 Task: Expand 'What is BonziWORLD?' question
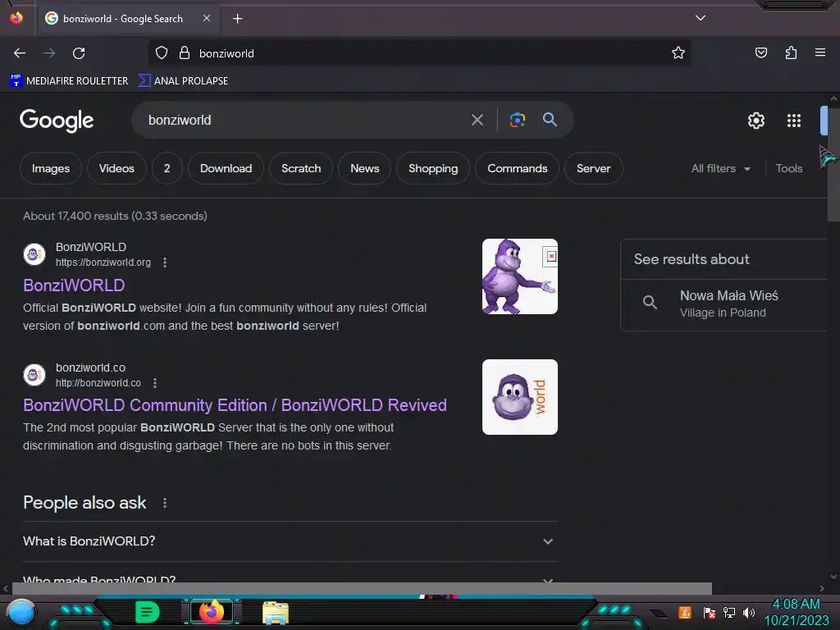[290, 541]
